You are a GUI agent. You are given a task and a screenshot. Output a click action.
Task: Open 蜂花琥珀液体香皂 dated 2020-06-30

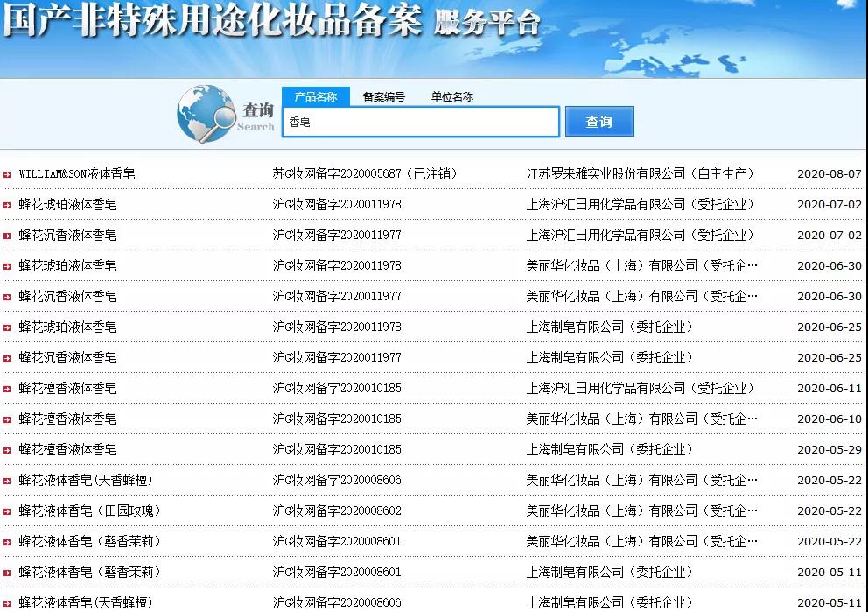pyautogui.click(x=67, y=266)
